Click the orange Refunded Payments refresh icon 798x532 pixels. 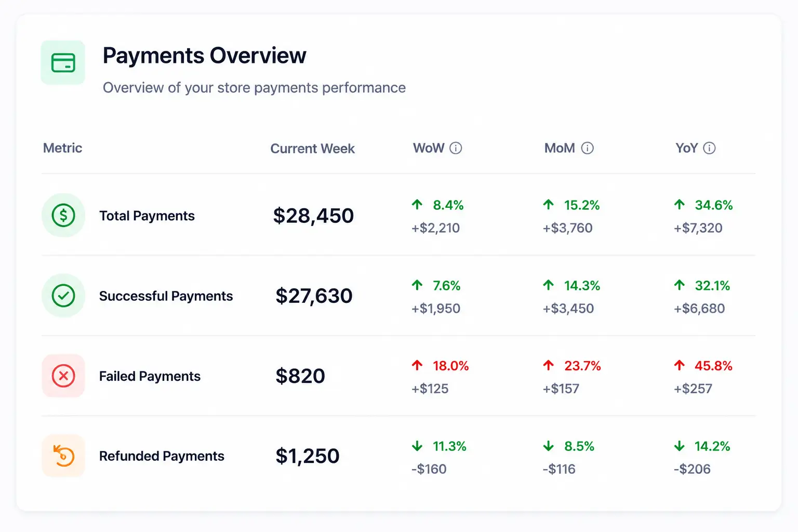pos(63,456)
